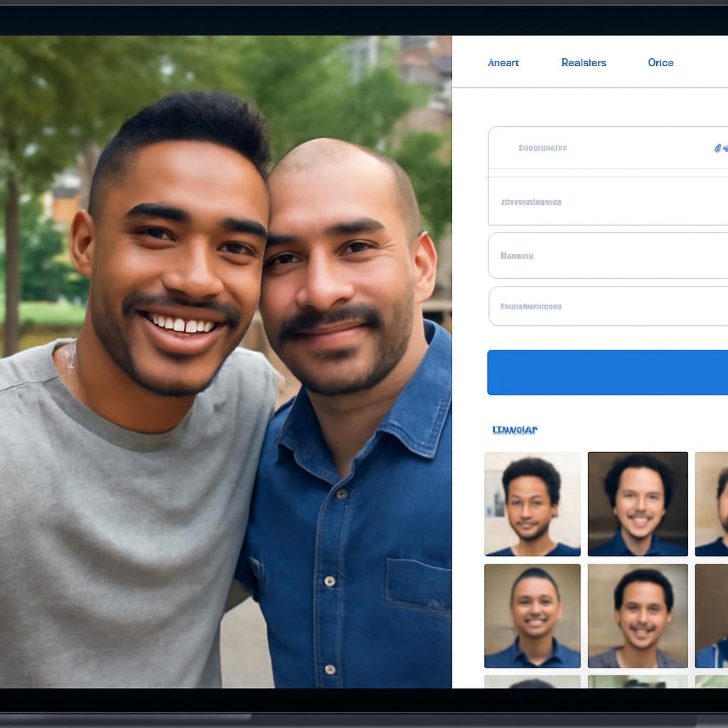Open the Aneart tab
Image resolution: width=728 pixels, height=728 pixels.
click(x=503, y=63)
